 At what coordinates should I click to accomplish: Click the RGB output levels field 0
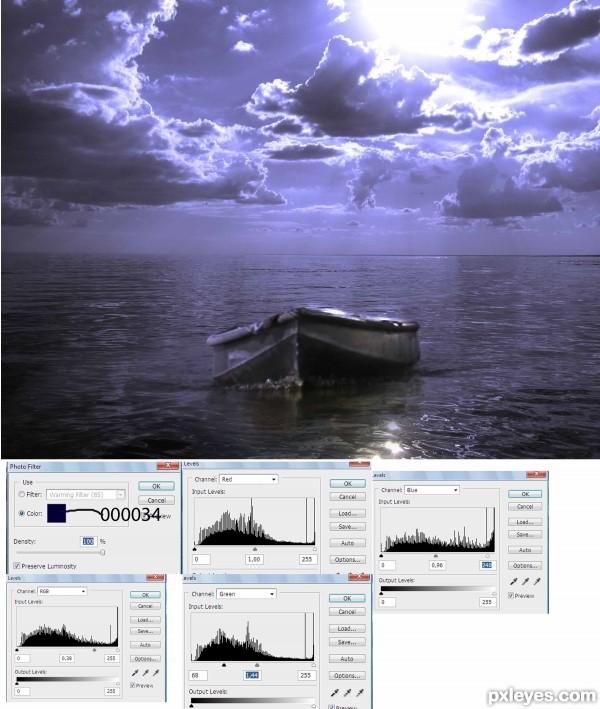click(22, 691)
